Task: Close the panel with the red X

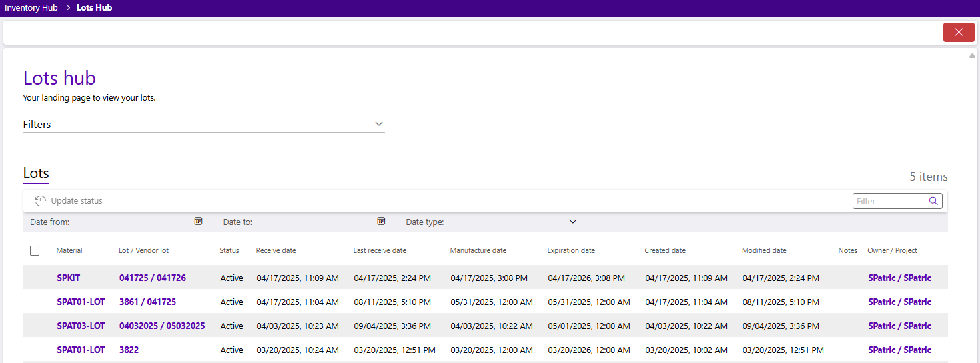Action: 959,32
